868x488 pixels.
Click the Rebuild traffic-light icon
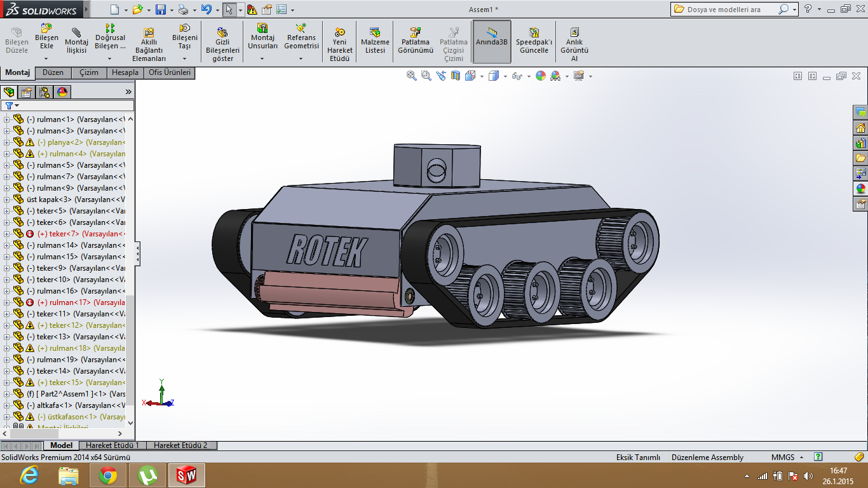(252, 10)
